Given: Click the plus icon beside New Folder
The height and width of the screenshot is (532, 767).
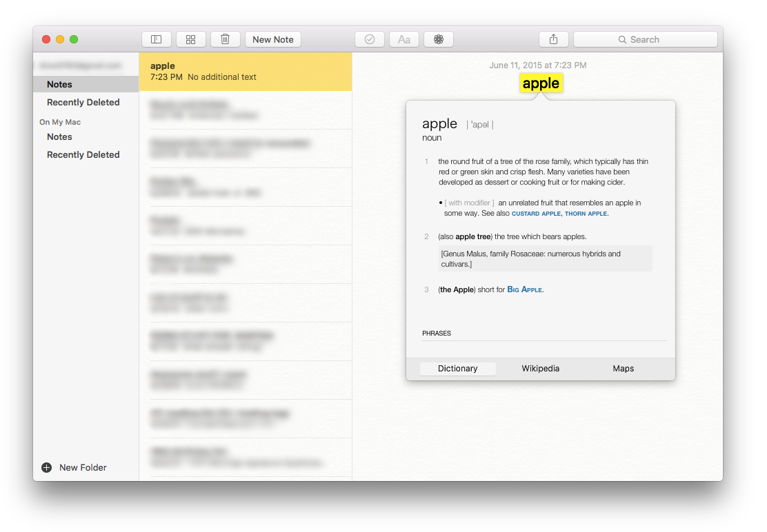Looking at the screenshot, I should coord(46,467).
